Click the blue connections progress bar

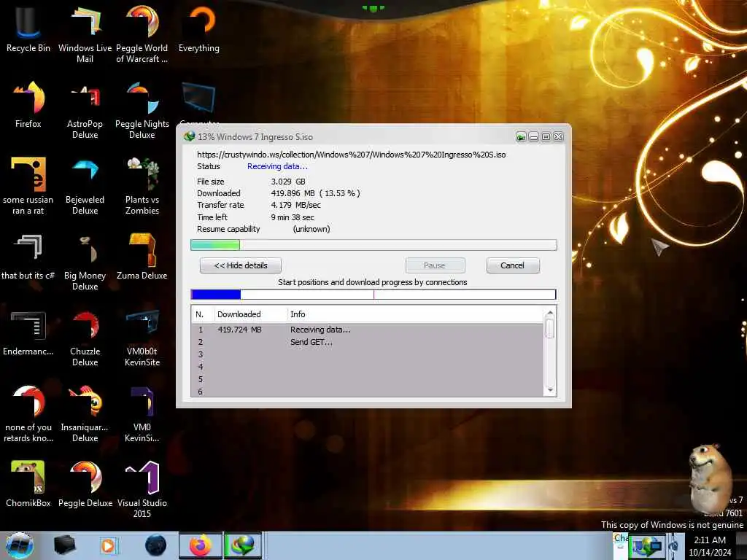click(x=373, y=295)
